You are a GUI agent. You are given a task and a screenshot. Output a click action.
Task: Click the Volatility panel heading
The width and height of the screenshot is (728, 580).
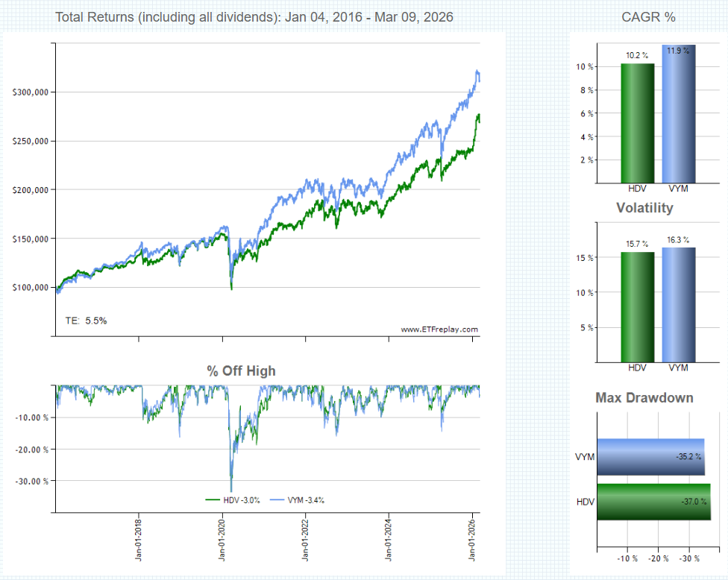(644, 208)
